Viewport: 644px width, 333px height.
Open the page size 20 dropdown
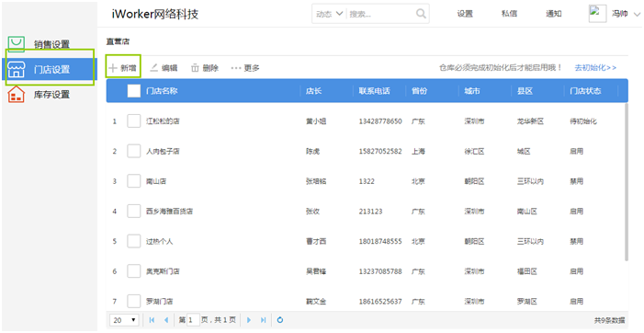[x=124, y=320]
